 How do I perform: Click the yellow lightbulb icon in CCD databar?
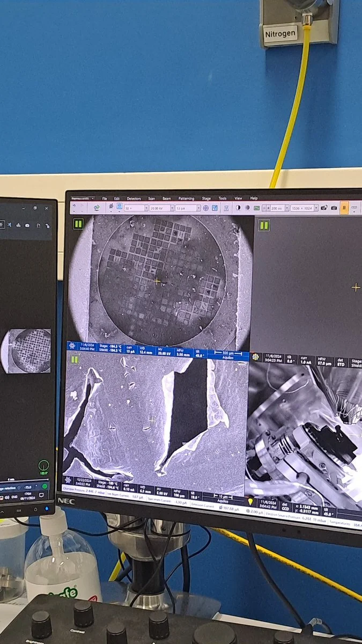250,501
